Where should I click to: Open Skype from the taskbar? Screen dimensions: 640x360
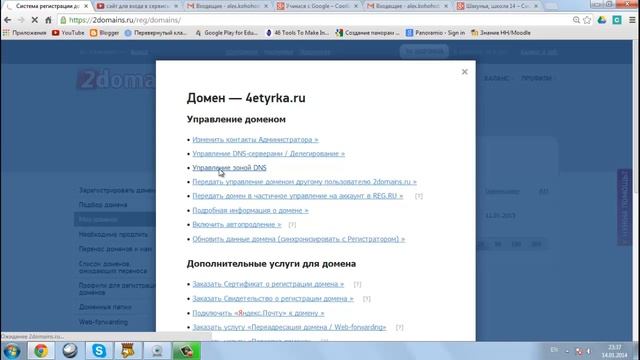click(x=99, y=351)
